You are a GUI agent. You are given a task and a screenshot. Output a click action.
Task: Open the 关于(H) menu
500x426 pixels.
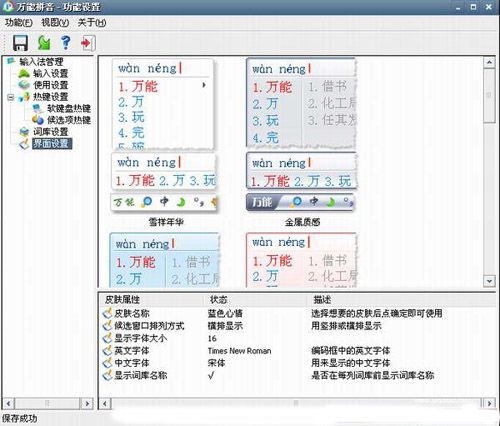pos(92,22)
